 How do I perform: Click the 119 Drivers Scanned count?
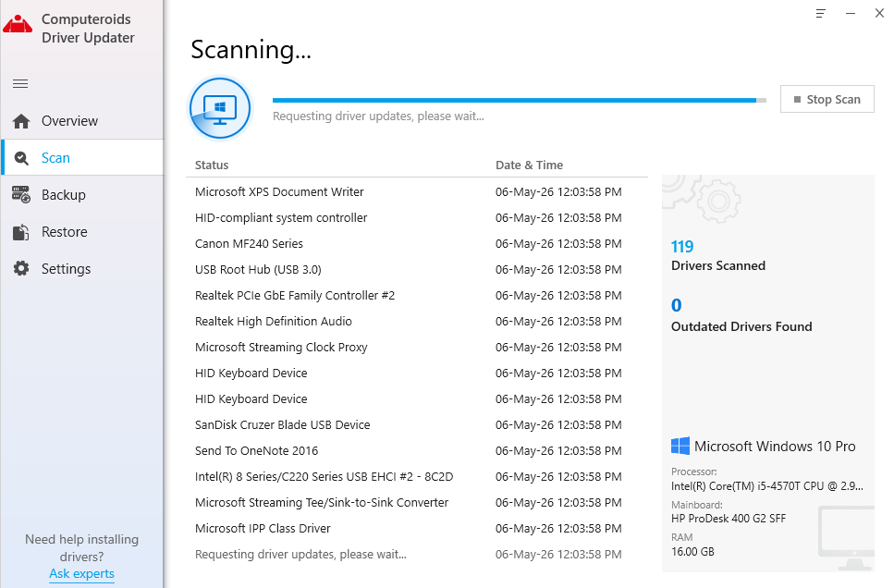click(682, 247)
